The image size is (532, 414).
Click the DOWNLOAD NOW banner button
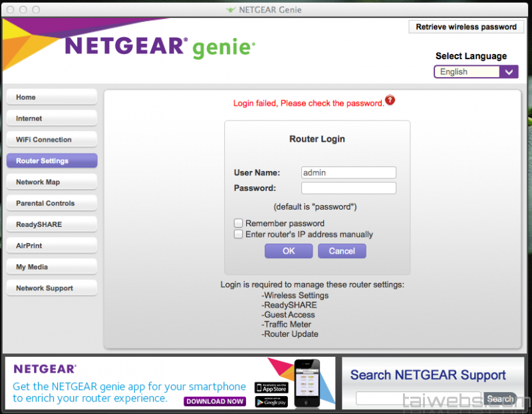215,401
